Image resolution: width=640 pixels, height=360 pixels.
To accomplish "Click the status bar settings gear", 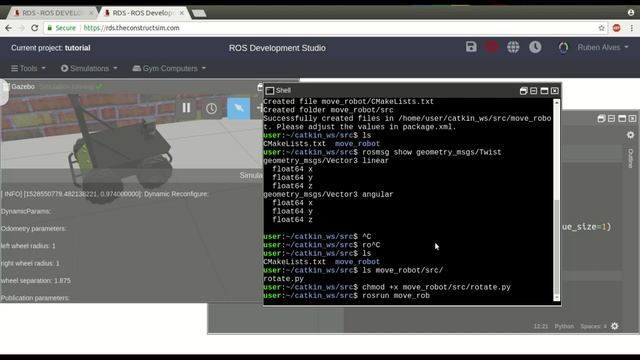I will [x=615, y=326].
